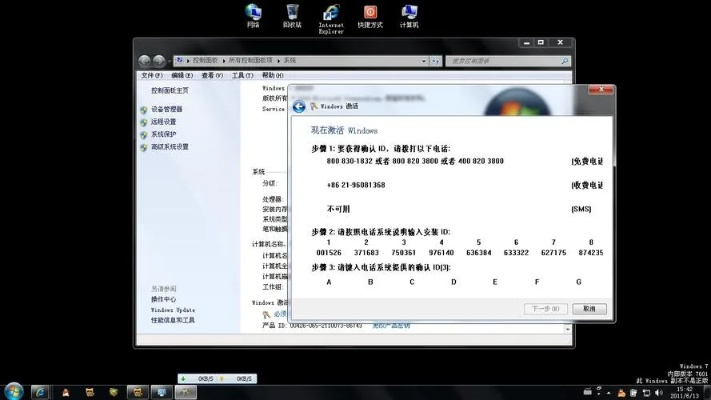Expand the address bar dropdown arrow

tap(423, 60)
